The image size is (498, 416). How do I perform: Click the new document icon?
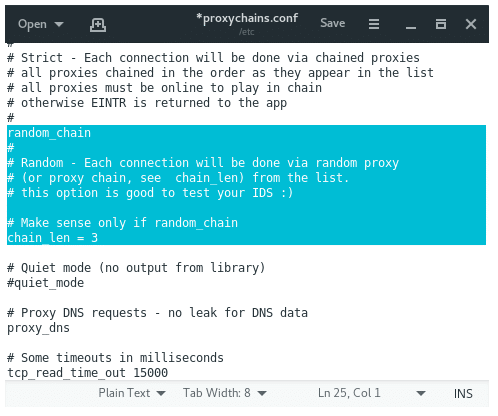point(98,25)
